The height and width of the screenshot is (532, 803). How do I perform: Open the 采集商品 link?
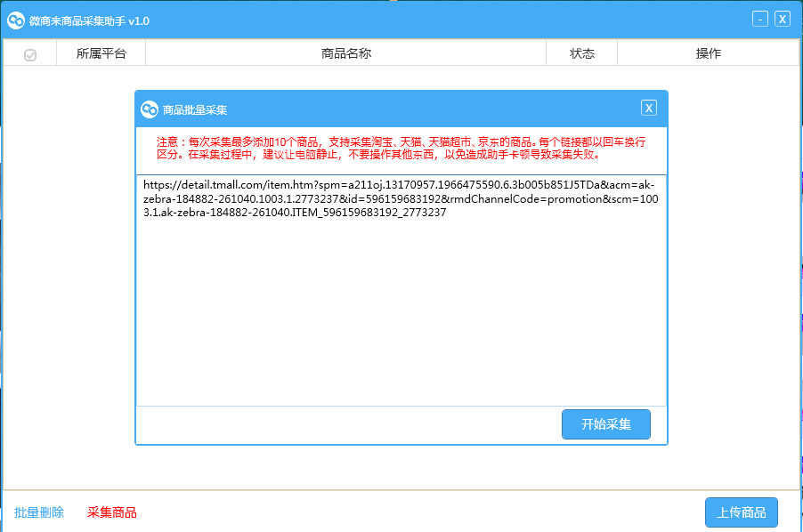tap(112, 512)
